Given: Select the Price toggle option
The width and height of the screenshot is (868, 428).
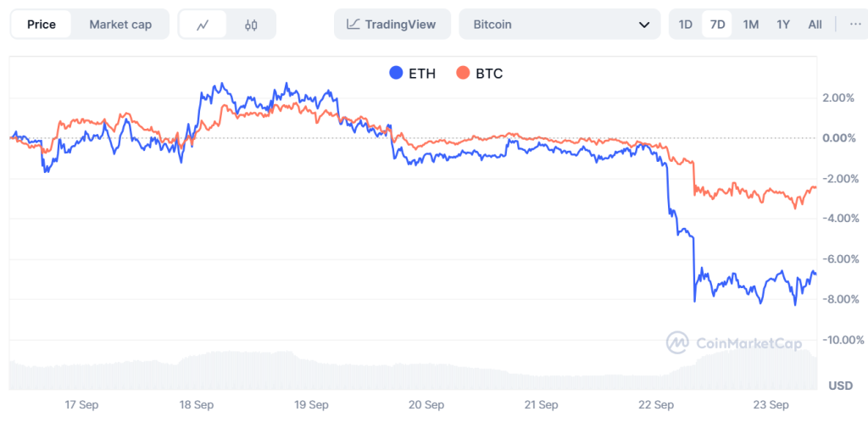Looking at the screenshot, I should pyautogui.click(x=42, y=25).
